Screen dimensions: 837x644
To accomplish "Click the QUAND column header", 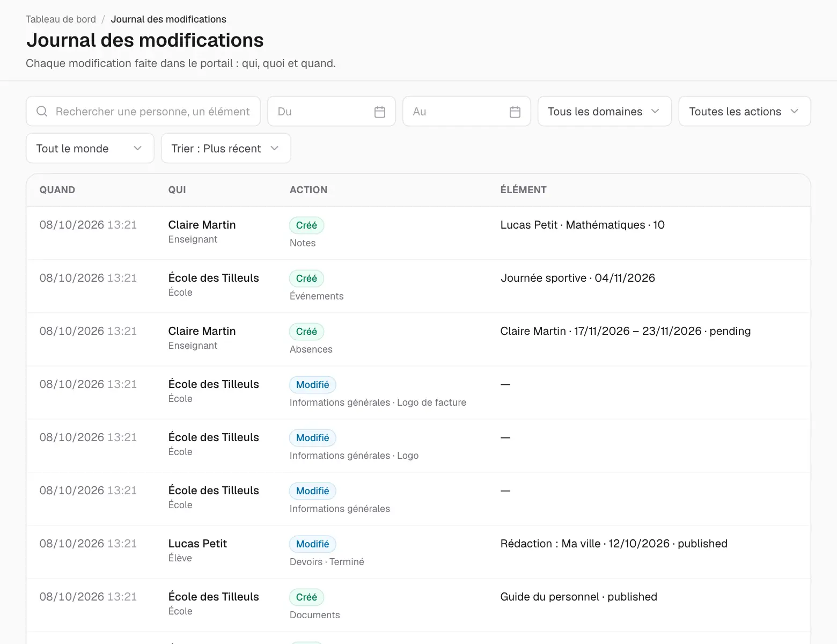I will click(57, 190).
